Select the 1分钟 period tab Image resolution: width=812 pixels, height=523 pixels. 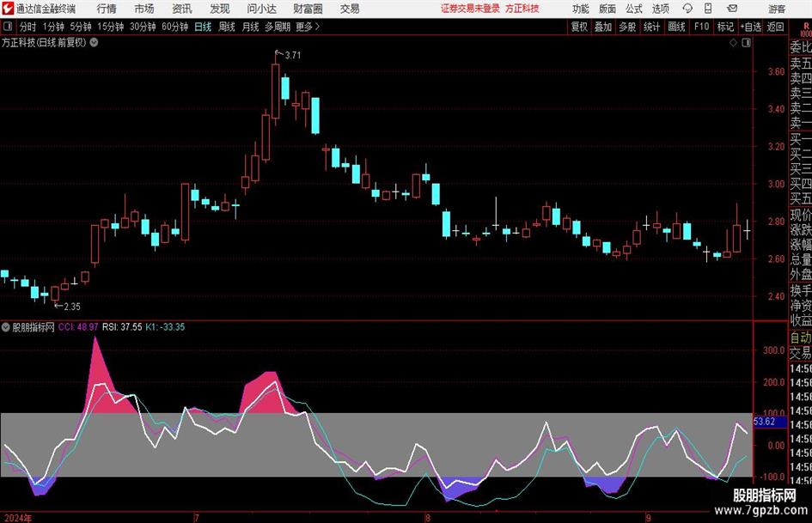(53, 27)
